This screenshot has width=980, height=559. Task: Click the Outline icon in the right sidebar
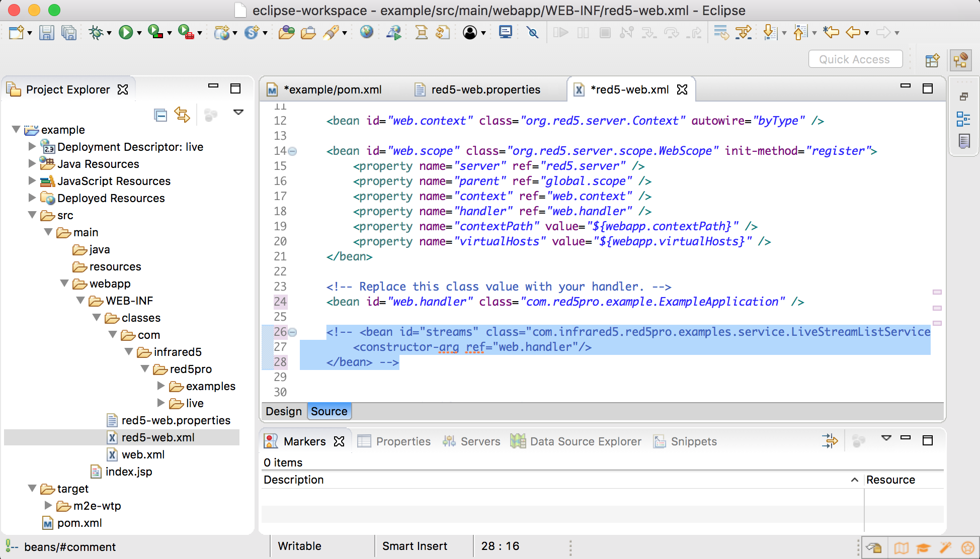click(x=963, y=119)
